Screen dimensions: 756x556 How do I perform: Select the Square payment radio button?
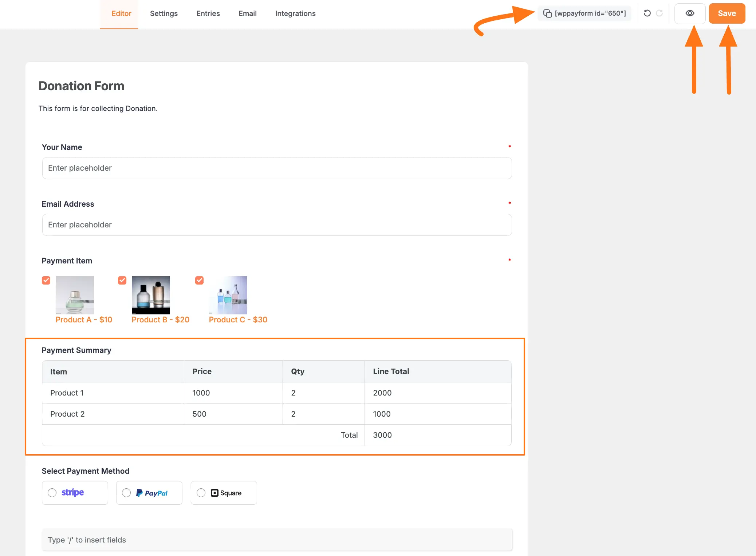(201, 493)
